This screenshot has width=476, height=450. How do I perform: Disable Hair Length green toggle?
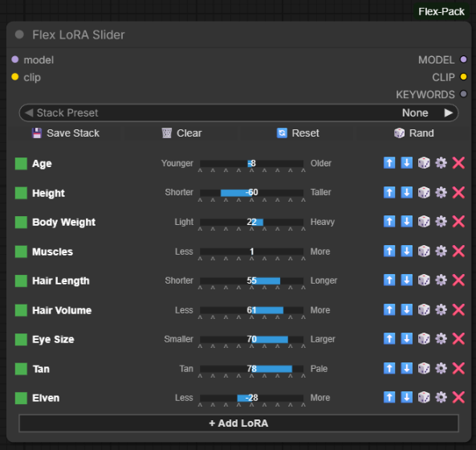(x=21, y=280)
